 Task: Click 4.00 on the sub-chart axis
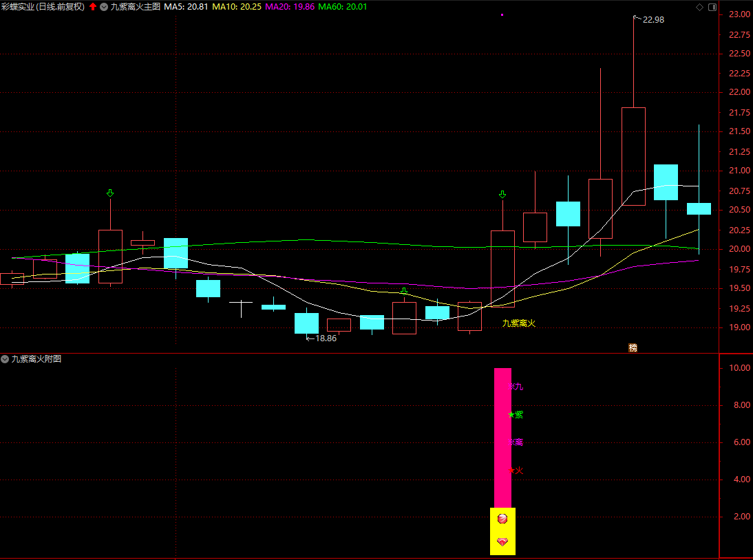742,479
